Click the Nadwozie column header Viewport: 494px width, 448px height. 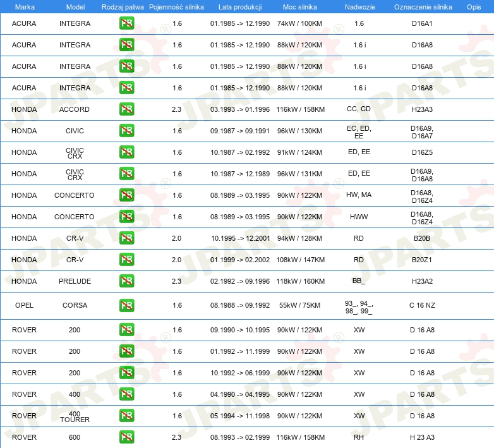tap(360, 7)
